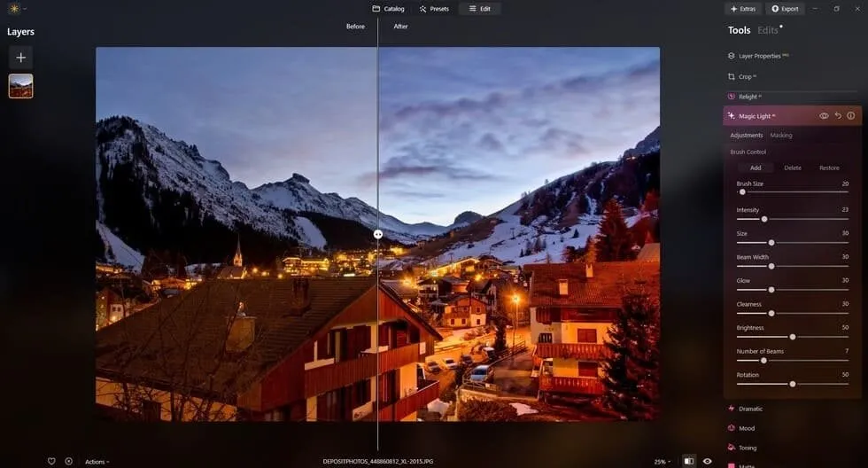
Task: Choose the Restore brush mode
Action: [x=829, y=168]
